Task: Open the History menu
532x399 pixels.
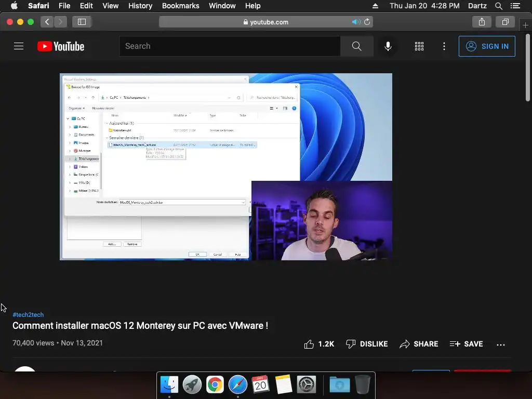Action: (x=140, y=5)
